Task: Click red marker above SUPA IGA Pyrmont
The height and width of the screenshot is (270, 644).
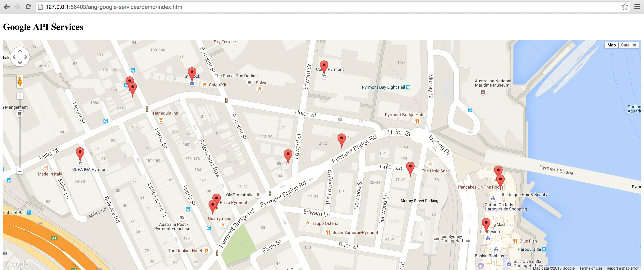Action: click(x=80, y=153)
